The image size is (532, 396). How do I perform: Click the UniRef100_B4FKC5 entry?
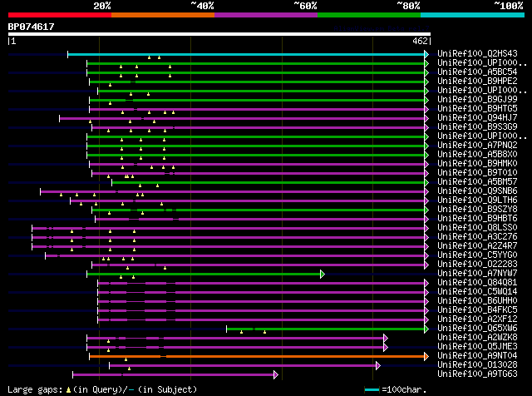(477, 310)
